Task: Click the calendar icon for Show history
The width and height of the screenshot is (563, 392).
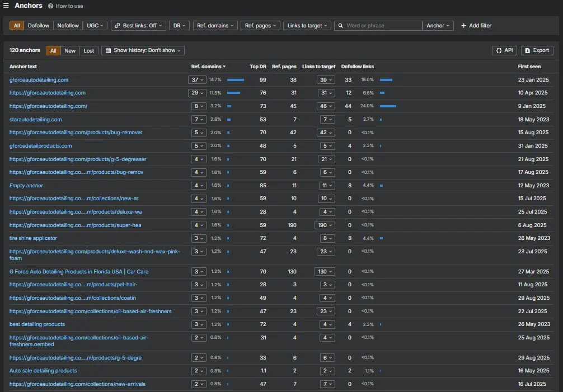Action: 108,50
